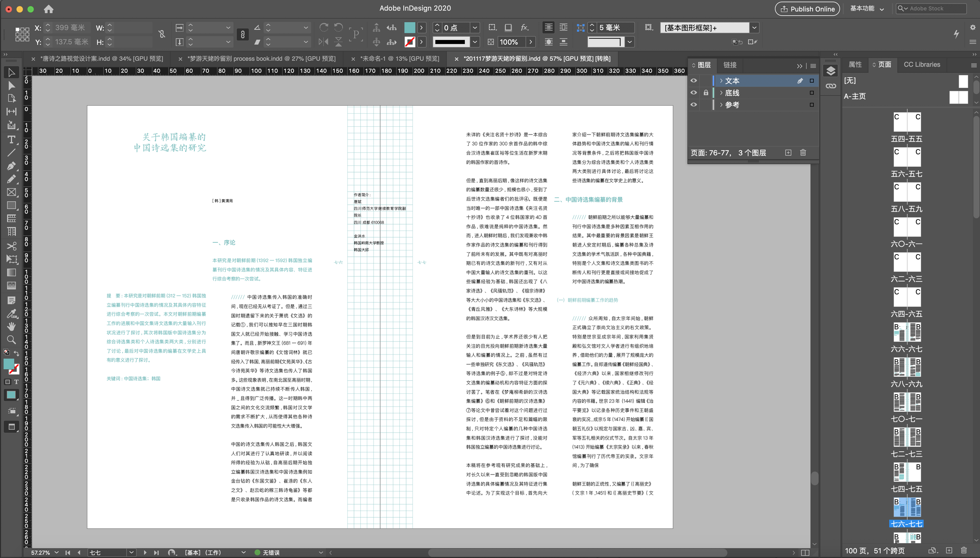Select the Note tool
The width and height of the screenshot is (980, 558).
(11, 300)
